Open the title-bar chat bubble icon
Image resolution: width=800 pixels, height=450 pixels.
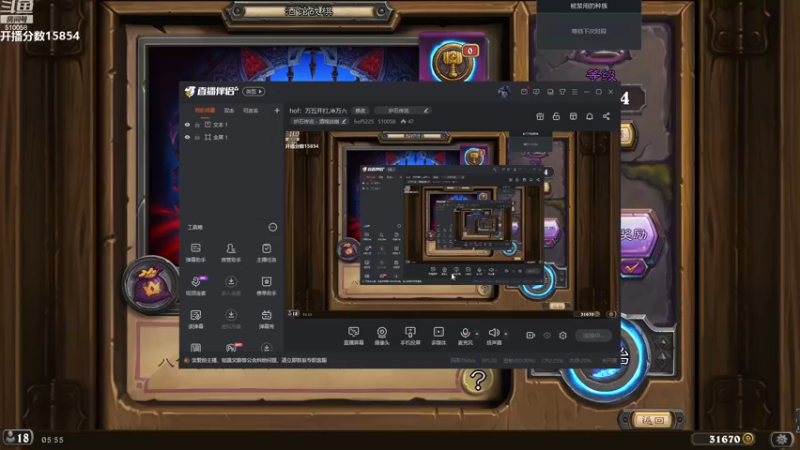(536, 92)
